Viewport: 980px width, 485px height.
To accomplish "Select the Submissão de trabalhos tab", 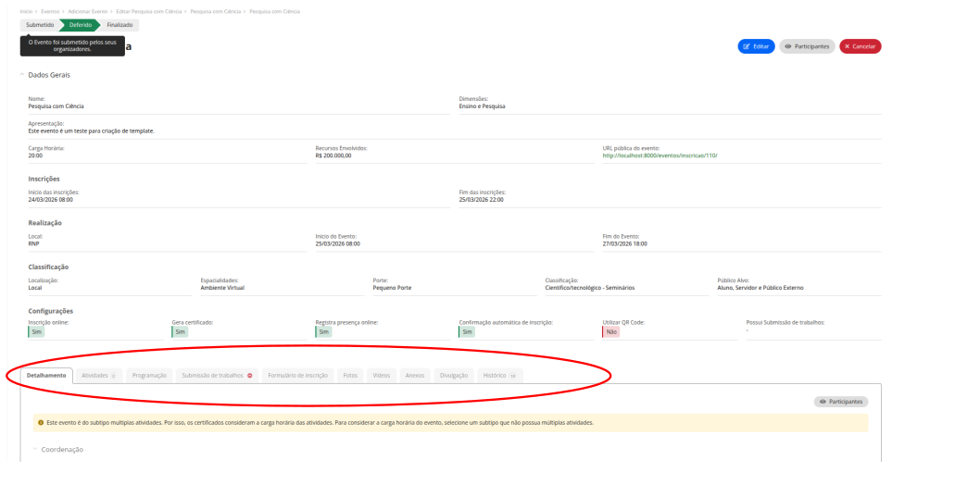I will tap(217, 376).
